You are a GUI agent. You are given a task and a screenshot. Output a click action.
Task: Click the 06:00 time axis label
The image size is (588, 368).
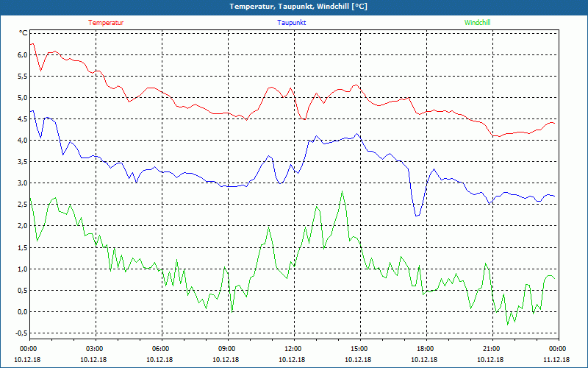coord(159,349)
